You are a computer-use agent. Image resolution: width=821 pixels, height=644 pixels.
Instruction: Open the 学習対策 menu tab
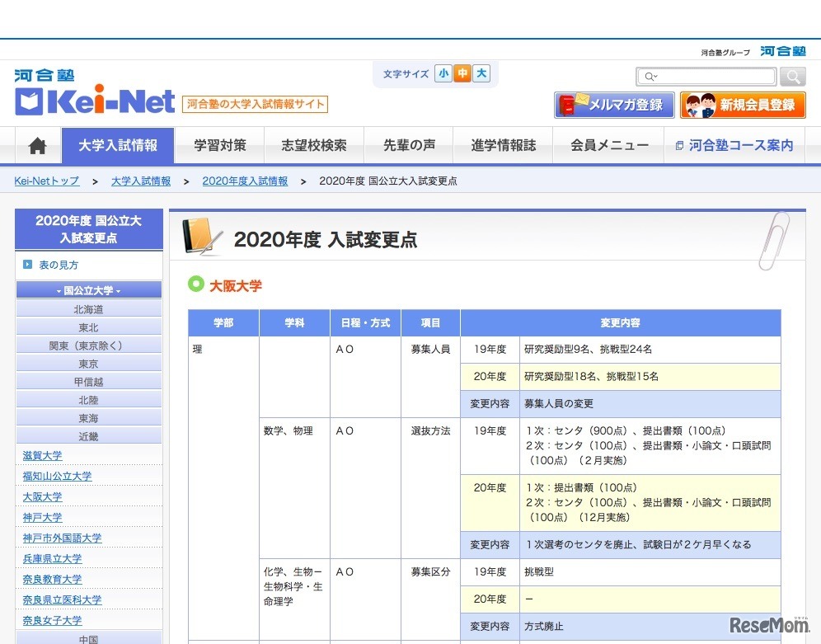[x=220, y=146]
